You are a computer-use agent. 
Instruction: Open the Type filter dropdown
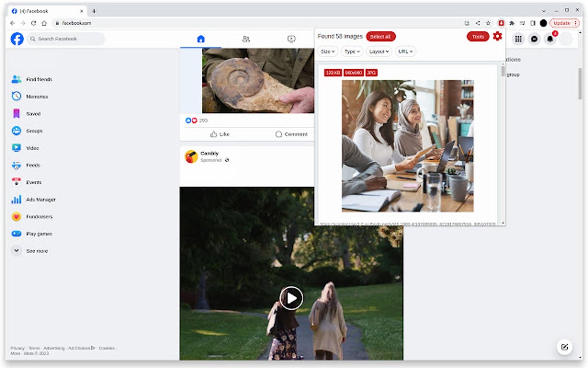(352, 51)
